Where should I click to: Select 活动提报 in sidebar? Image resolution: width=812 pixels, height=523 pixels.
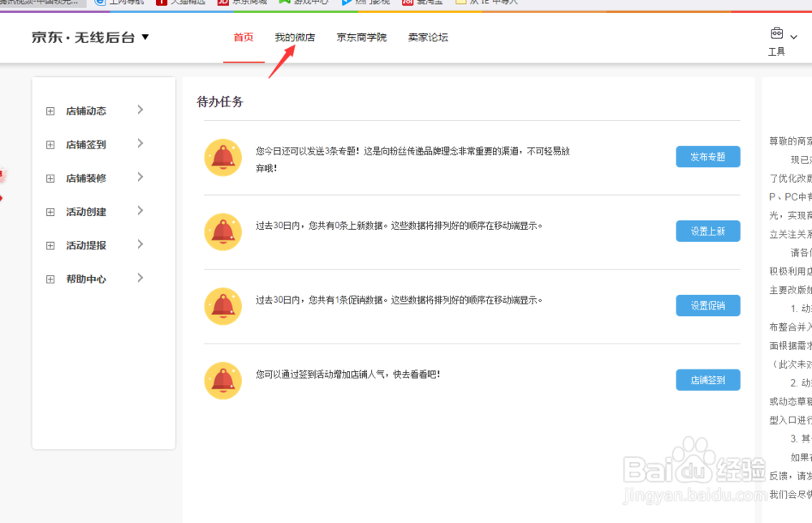86,245
